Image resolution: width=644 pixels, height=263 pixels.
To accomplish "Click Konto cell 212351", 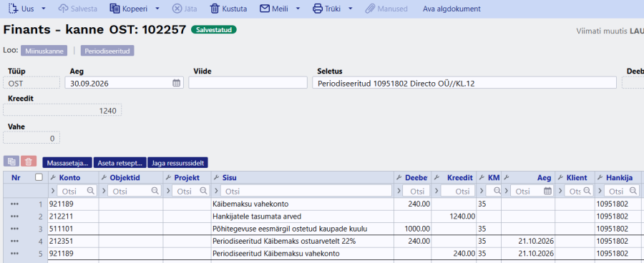I will pyautogui.click(x=73, y=242).
